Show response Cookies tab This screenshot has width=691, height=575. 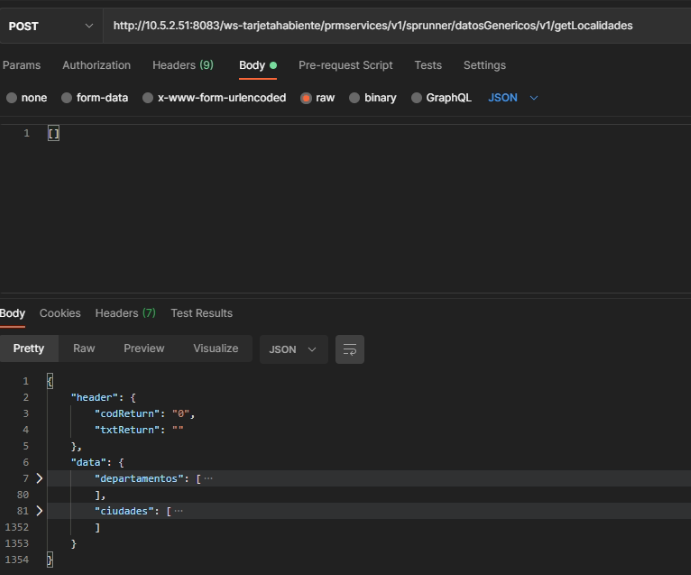coord(60,313)
